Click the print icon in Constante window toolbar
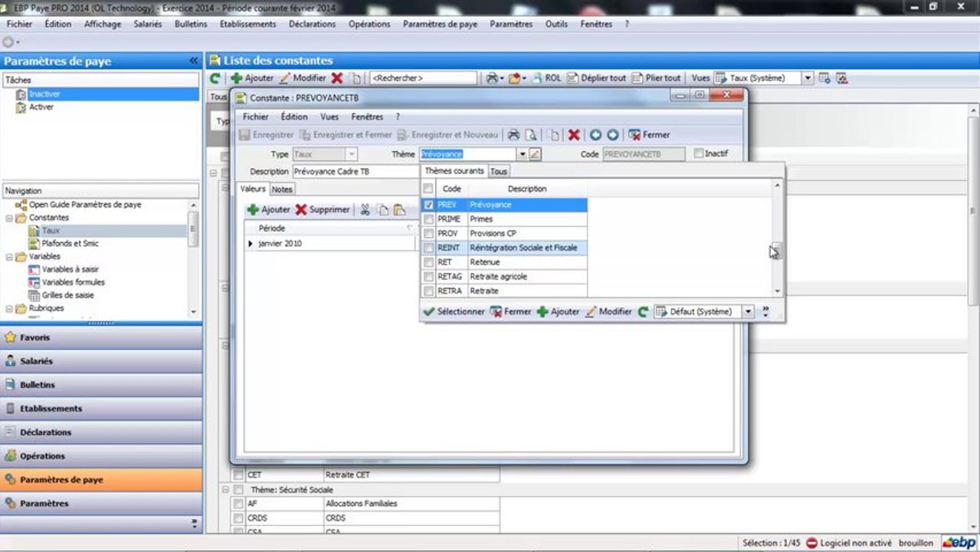The width and height of the screenshot is (980, 552). coord(514,135)
